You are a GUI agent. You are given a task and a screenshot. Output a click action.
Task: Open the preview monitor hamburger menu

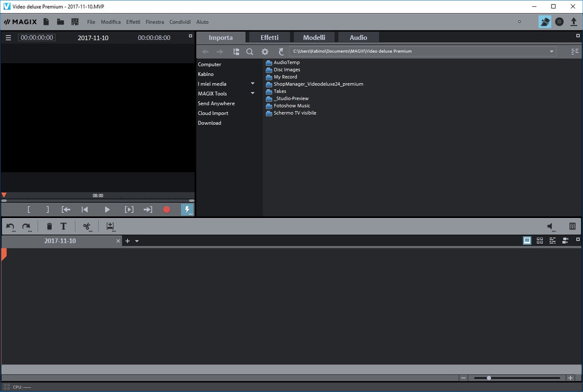click(8, 38)
